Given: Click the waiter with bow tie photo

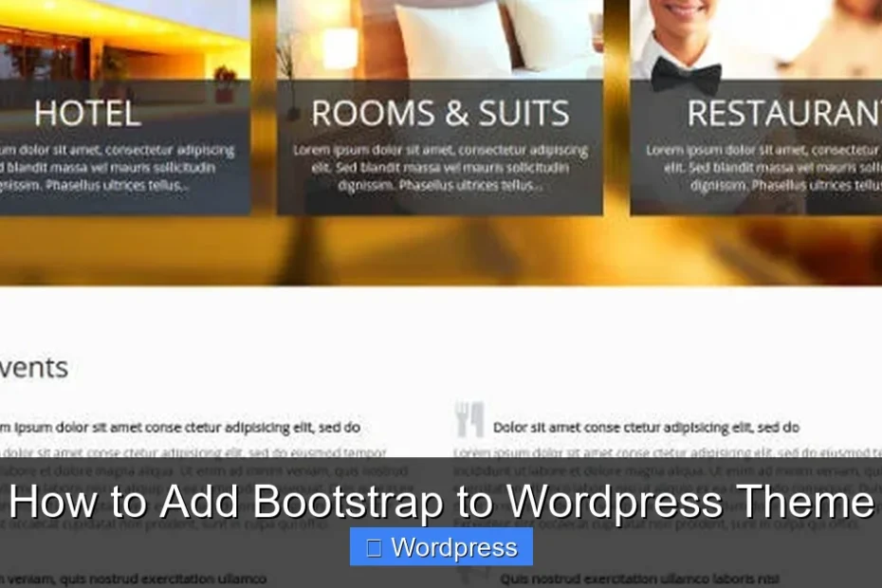Looking at the screenshot, I should [756, 40].
